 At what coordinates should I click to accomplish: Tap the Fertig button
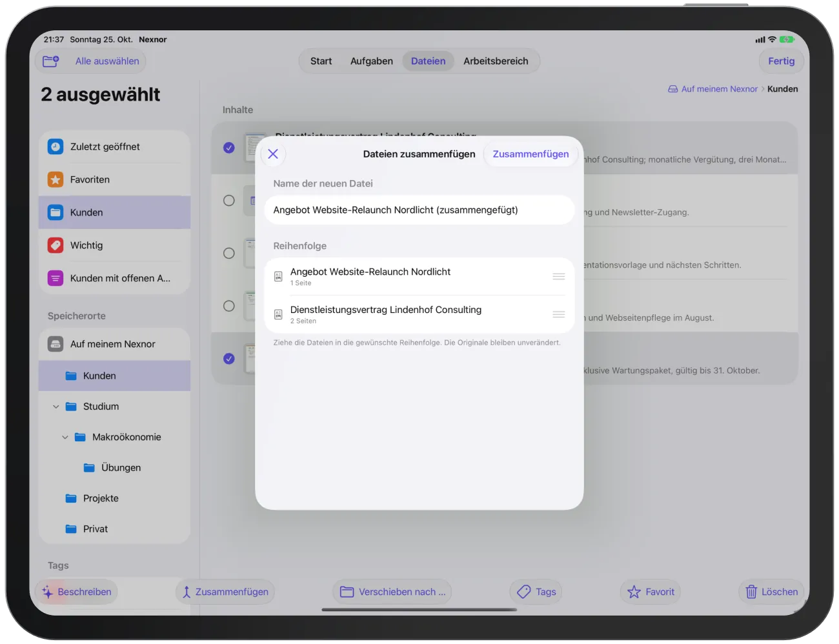782,61
